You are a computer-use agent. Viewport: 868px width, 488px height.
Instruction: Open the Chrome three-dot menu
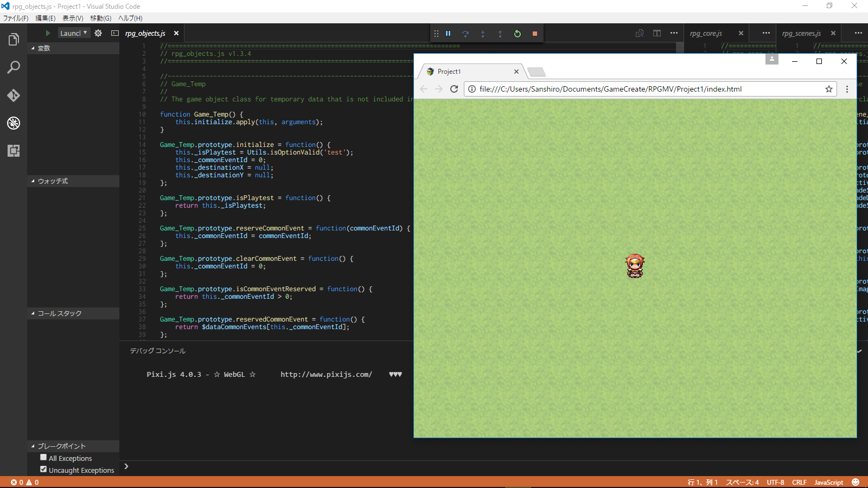847,89
